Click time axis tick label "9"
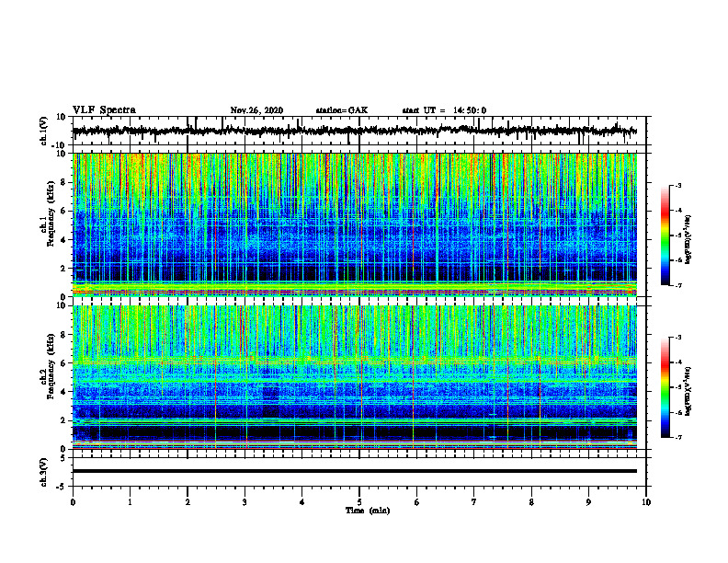 588,502
